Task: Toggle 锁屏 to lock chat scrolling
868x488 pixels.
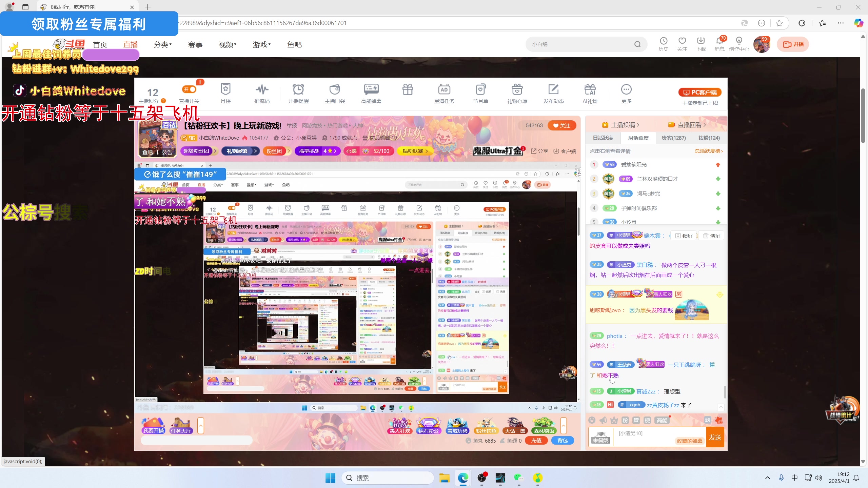Action: coord(684,236)
